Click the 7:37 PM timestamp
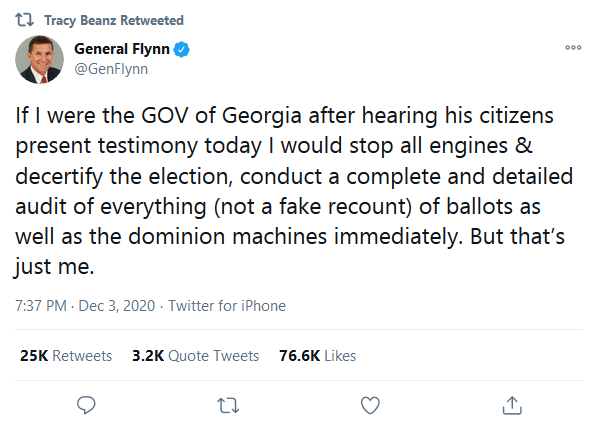598x429 pixels. (41, 306)
